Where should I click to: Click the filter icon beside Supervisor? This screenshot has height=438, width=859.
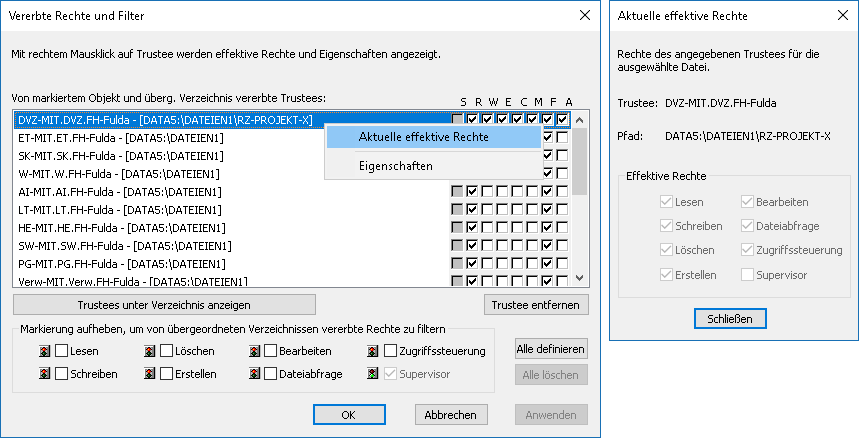point(374,374)
